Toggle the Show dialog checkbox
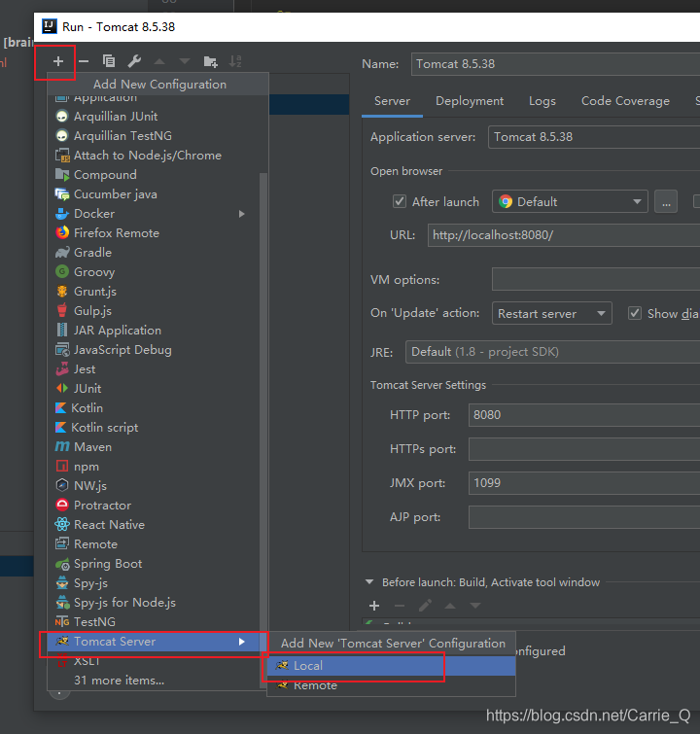Viewport: 700px width, 734px height. pos(635,313)
